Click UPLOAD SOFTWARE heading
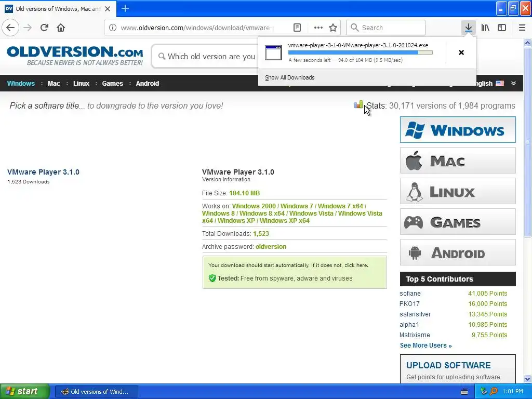Viewport: 532px width, 399px height. click(x=448, y=365)
